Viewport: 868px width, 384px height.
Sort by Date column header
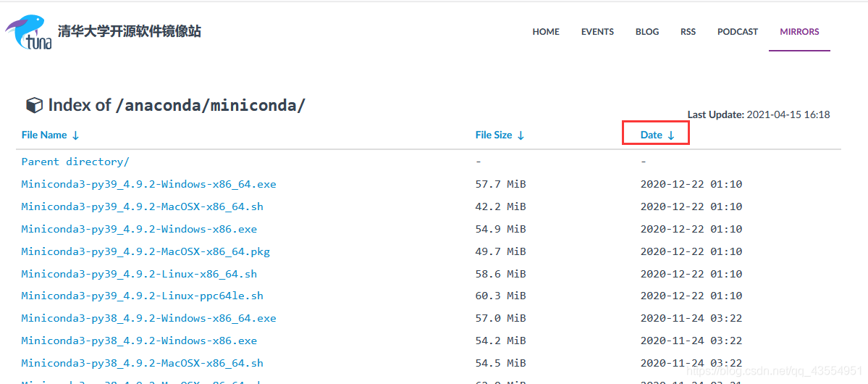657,135
